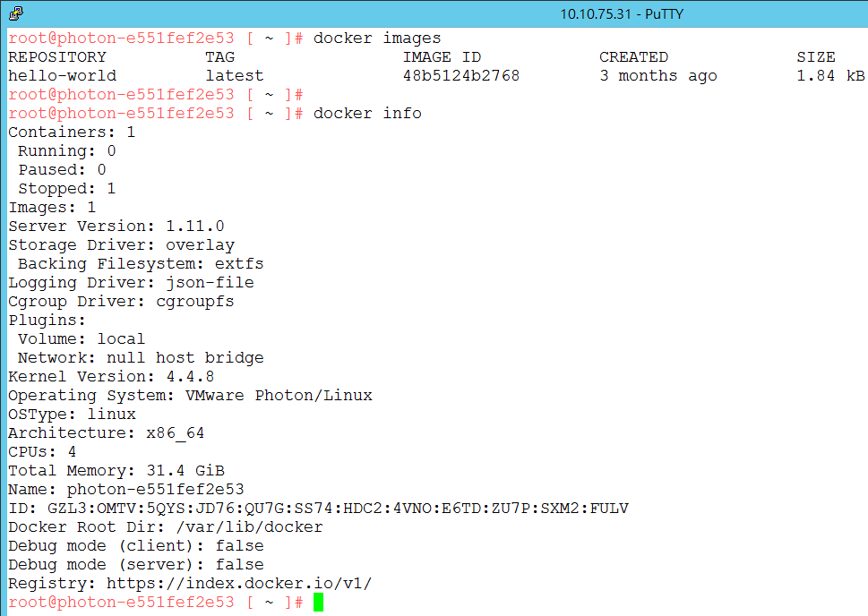Click the 'Storage Driver: overlay' line
Screen dimensions: 868x616
click(x=121, y=245)
